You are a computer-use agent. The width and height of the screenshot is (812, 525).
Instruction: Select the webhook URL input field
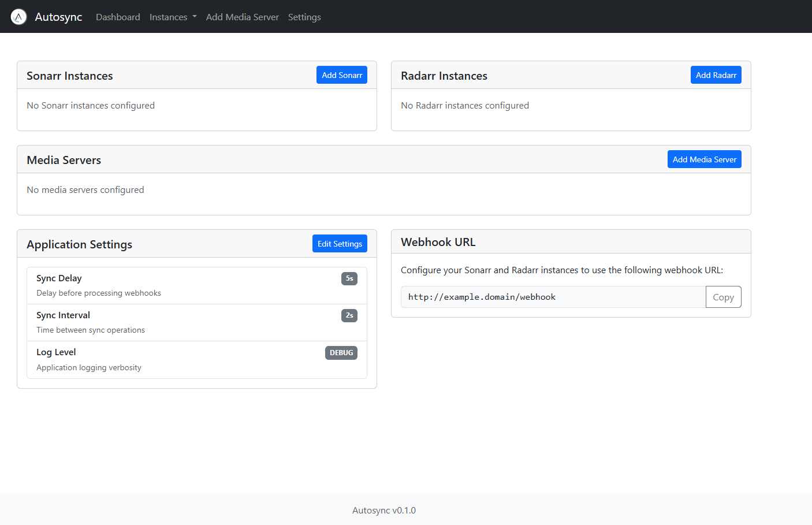(x=553, y=297)
